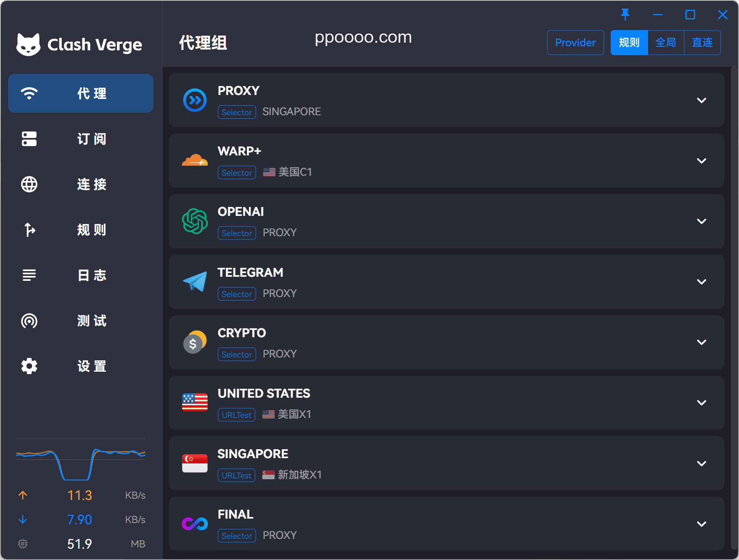Click the WARP+ Cloudflare cloud icon
Screen dimensions: 739x560
[x=195, y=160]
